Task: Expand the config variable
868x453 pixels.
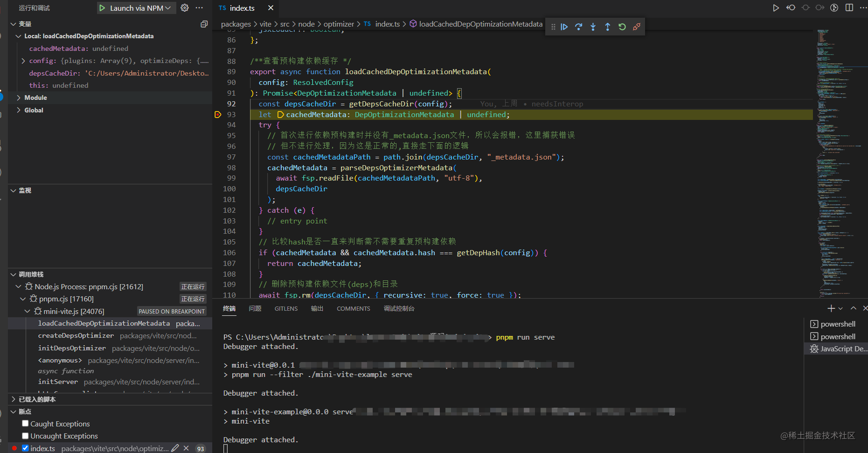Action: 23,61
